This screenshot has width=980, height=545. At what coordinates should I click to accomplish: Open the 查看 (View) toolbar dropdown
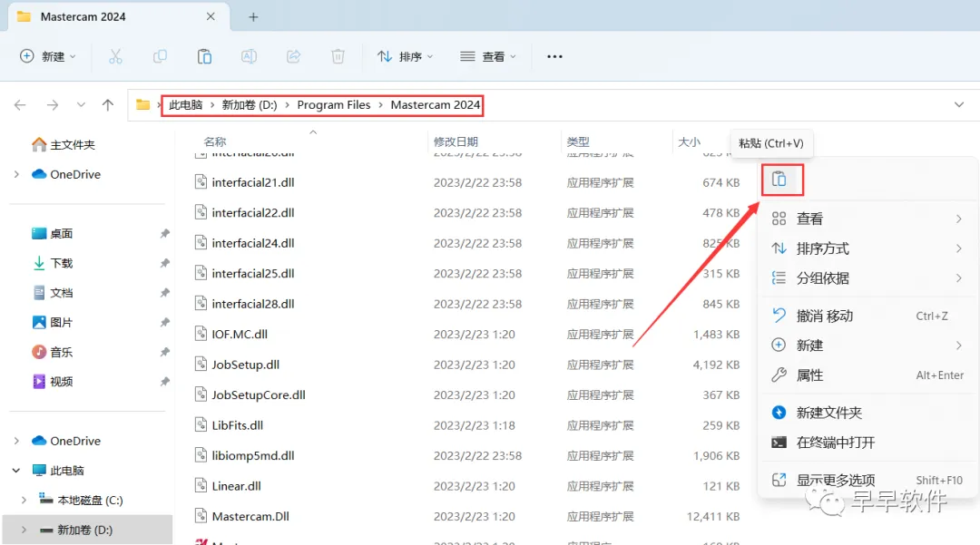(x=488, y=56)
